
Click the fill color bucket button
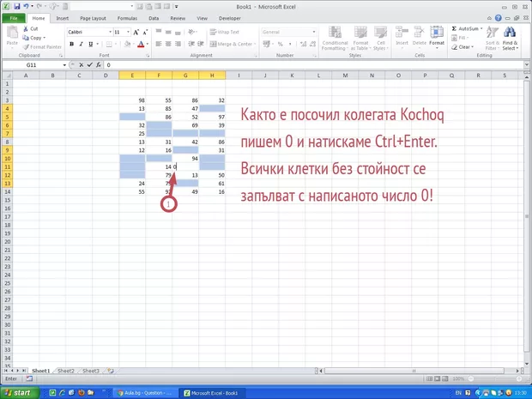point(127,44)
